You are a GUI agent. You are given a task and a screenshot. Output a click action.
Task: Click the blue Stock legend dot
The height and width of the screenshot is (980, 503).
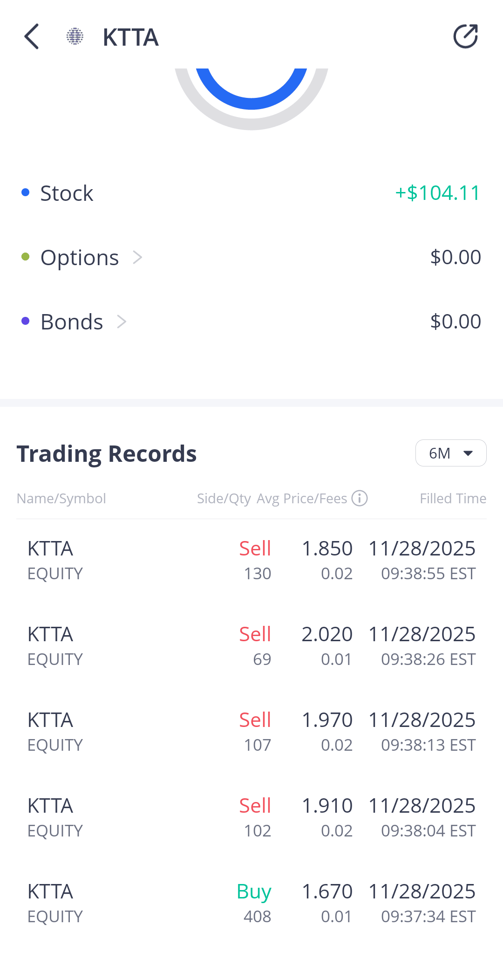pyautogui.click(x=26, y=192)
